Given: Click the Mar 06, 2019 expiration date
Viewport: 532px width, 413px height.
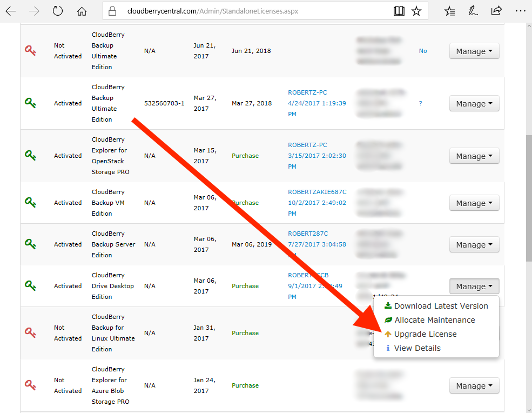Looking at the screenshot, I should [x=252, y=244].
